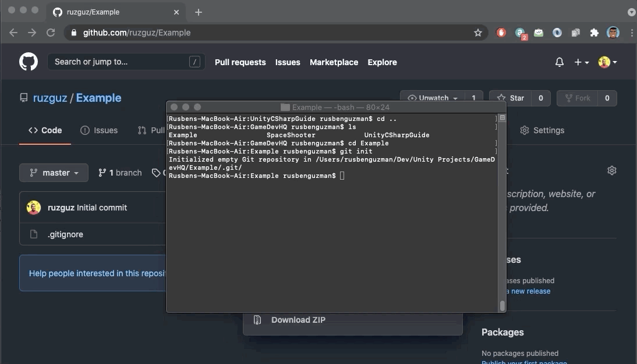Focus the Search or jump to field
637x364 pixels.
coord(126,62)
